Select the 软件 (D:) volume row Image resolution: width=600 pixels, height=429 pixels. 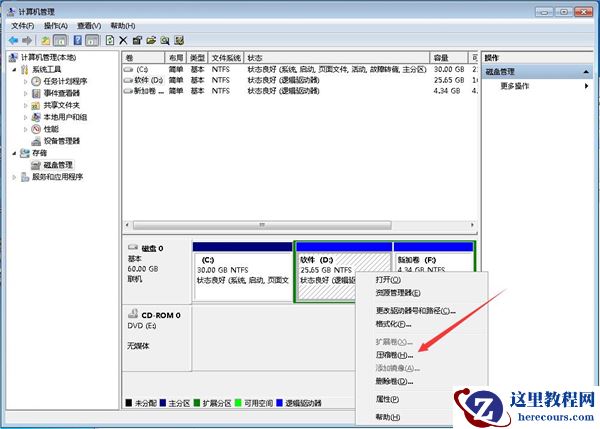[x=300, y=80]
